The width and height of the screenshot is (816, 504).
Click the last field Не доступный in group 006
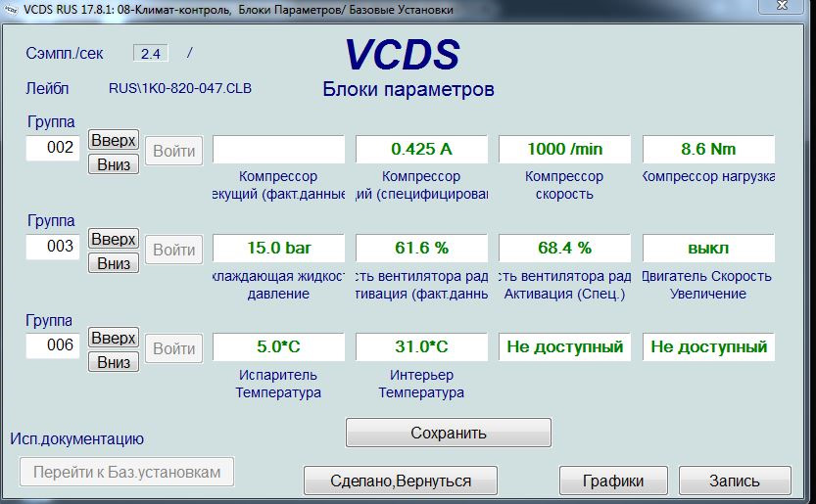708,346
